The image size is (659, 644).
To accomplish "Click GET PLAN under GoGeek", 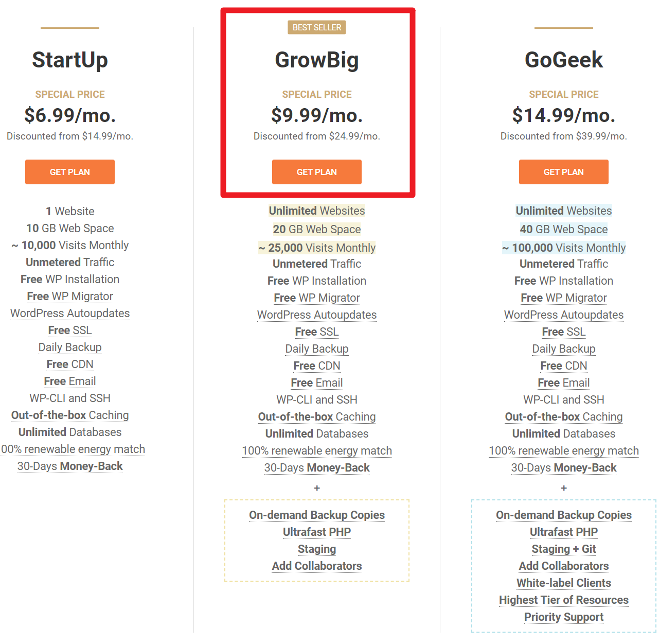I will tap(564, 172).
